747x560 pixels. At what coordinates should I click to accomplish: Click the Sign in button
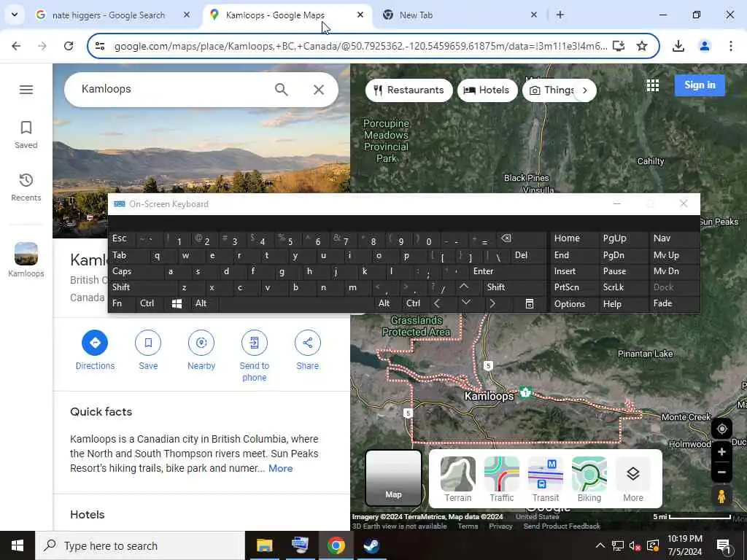click(x=700, y=85)
